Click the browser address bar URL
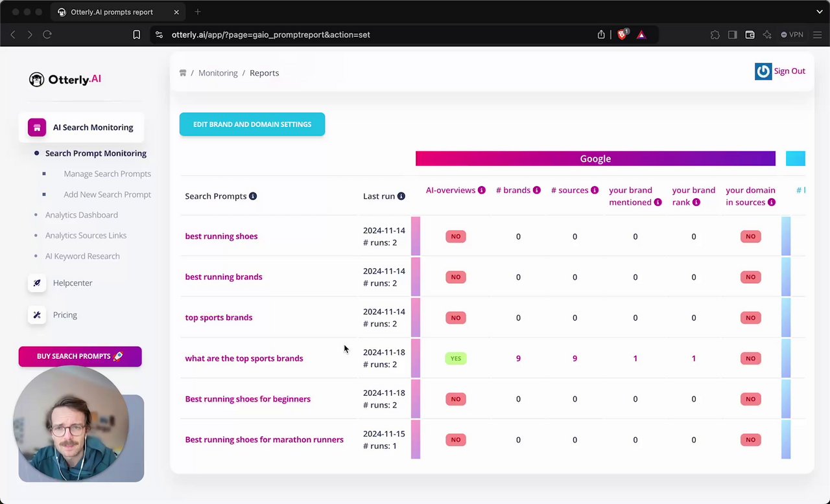The image size is (830, 504). point(271,35)
